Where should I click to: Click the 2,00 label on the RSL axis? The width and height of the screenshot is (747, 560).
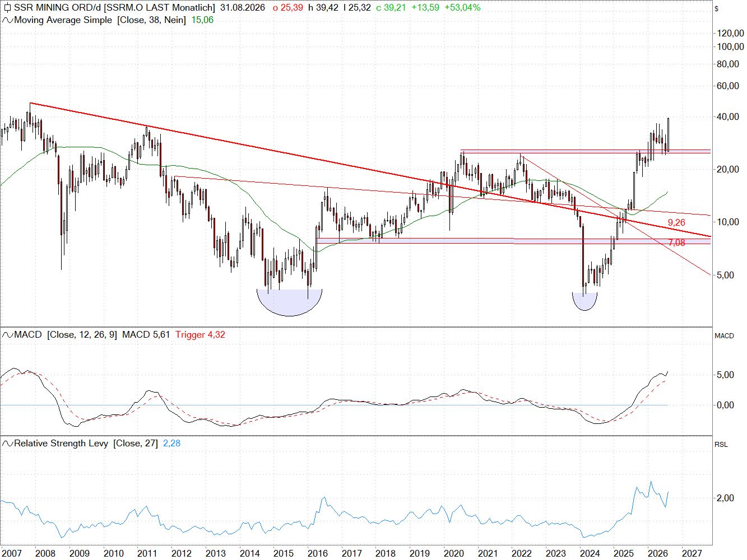725,498
